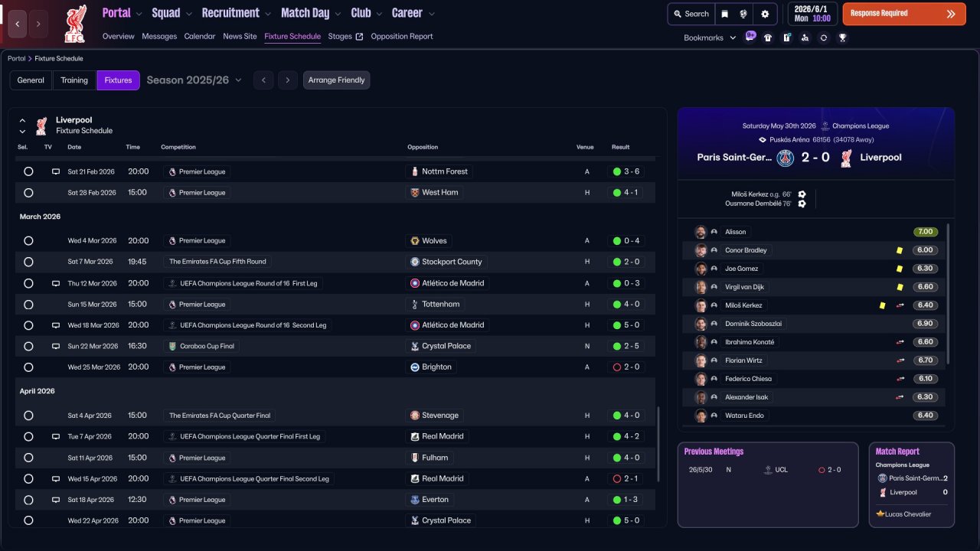
Task: Click the circular arrows icon in bookmarks bar
Action: tap(824, 37)
